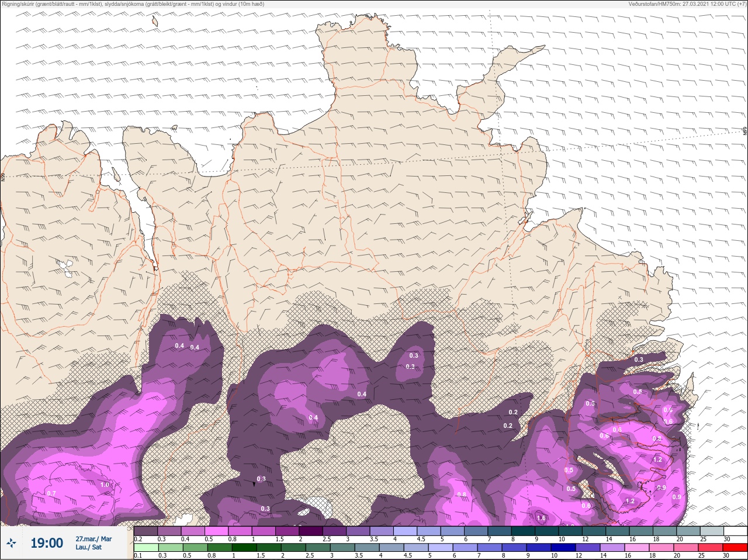The width and height of the screenshot is (748, 560).
Task: Select lower legend swatch between 3 and 3.5
Action: [x=342, y=548]
